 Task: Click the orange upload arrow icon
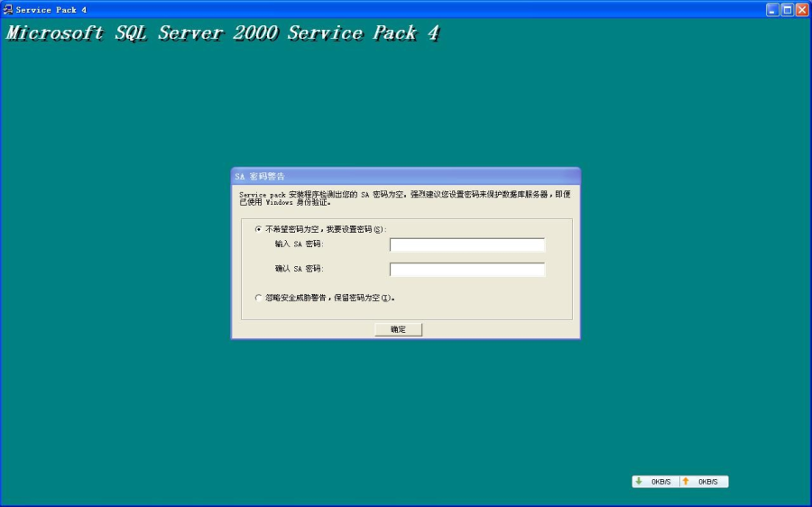point(686,482)
